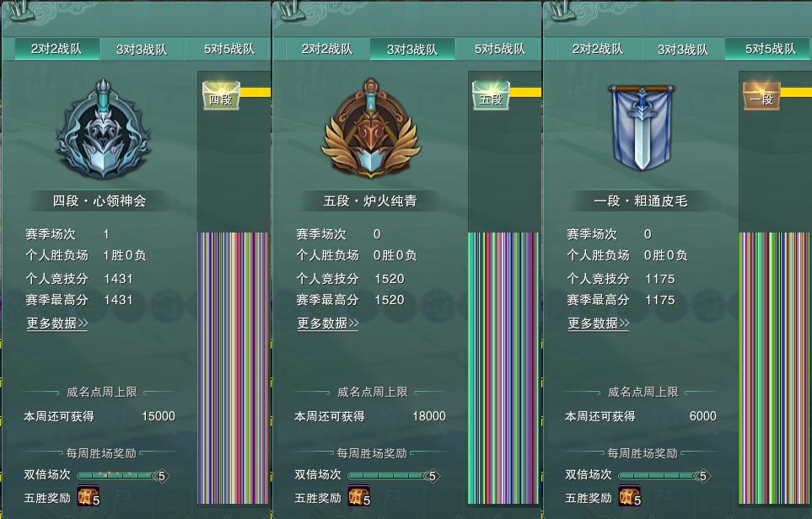The width and height of the screenshot is (812, 519).
Task: Select highlighted 2对2战队 tab in 四段 panel
Action: [x=56, y=49]
